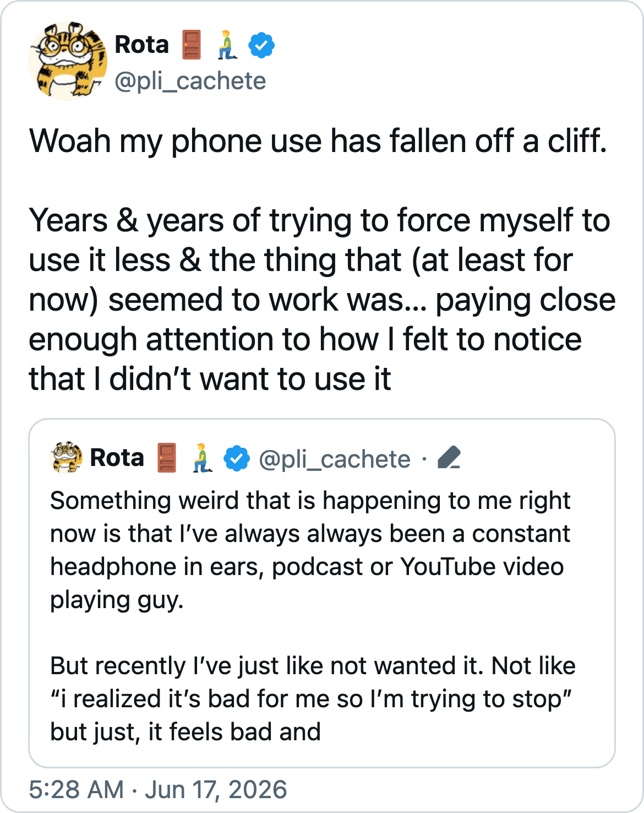Open the quoted tweet about headphones

click(322, 593)
